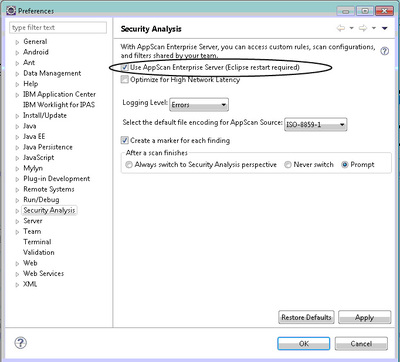Select Security Analysis in the tree

(49, 210)
